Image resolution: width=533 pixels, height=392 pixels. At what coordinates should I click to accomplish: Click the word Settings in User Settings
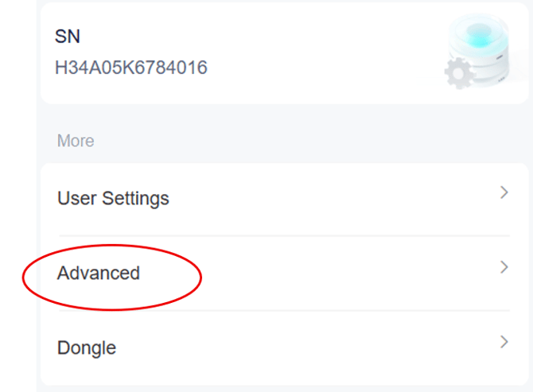135,198
